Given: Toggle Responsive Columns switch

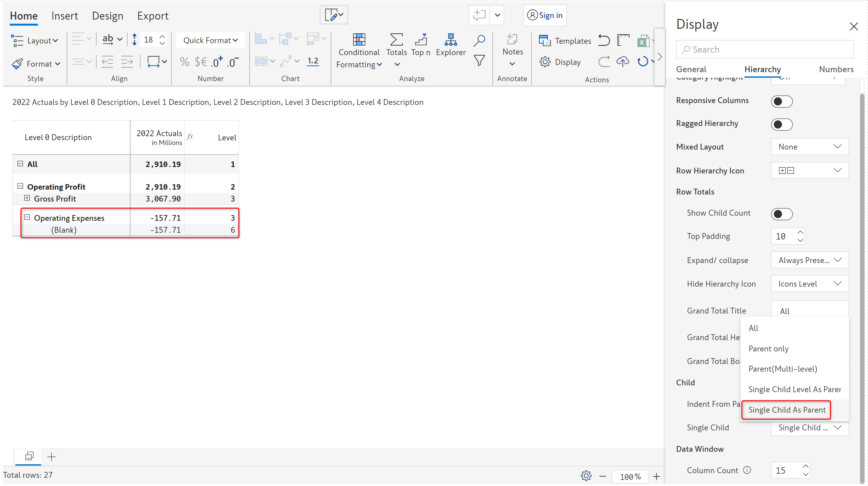Looking at the screenshot, I should pyautogui.click(x=781, y=101).
